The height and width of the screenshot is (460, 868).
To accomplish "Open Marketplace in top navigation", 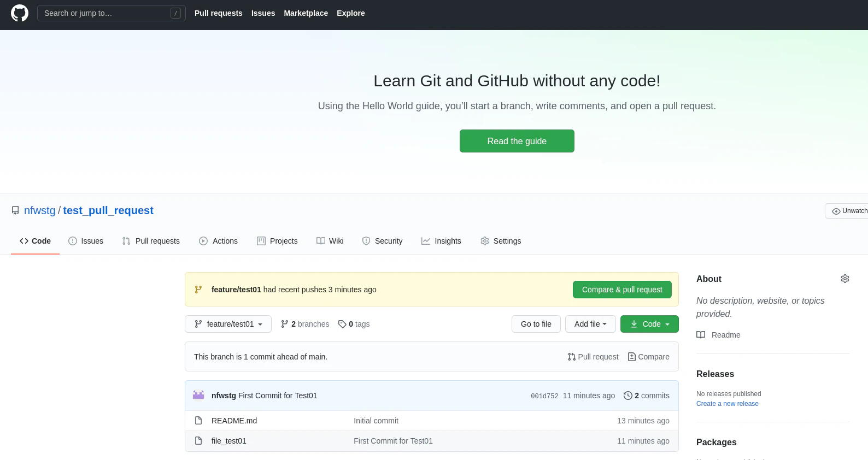I will [x=306, y=13].
